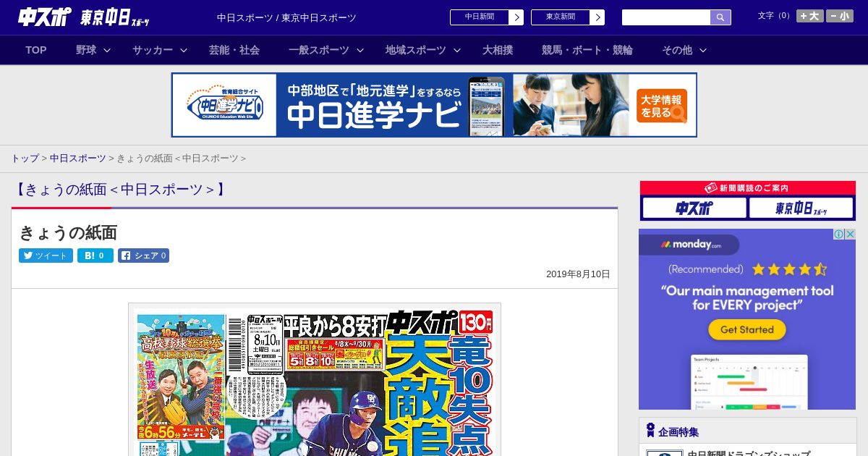
Task: Click the 東京中日スポーツ logo in header
Action: tap(115, 17)
